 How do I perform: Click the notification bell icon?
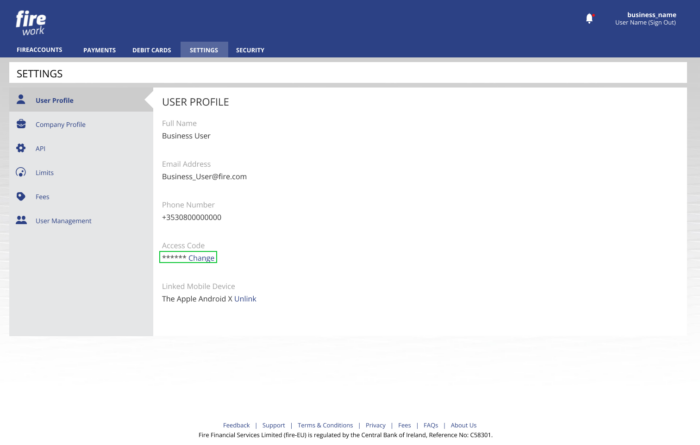click(589, 18)
